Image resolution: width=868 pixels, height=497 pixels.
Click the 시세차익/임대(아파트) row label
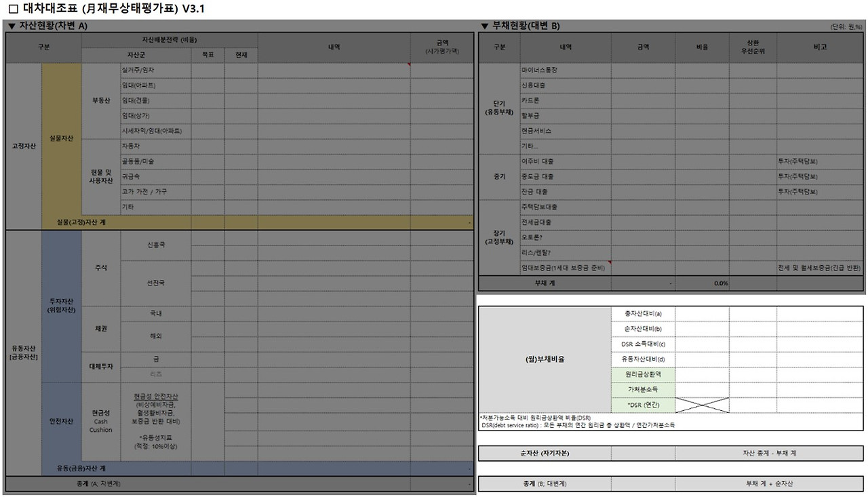pos(156,130)
